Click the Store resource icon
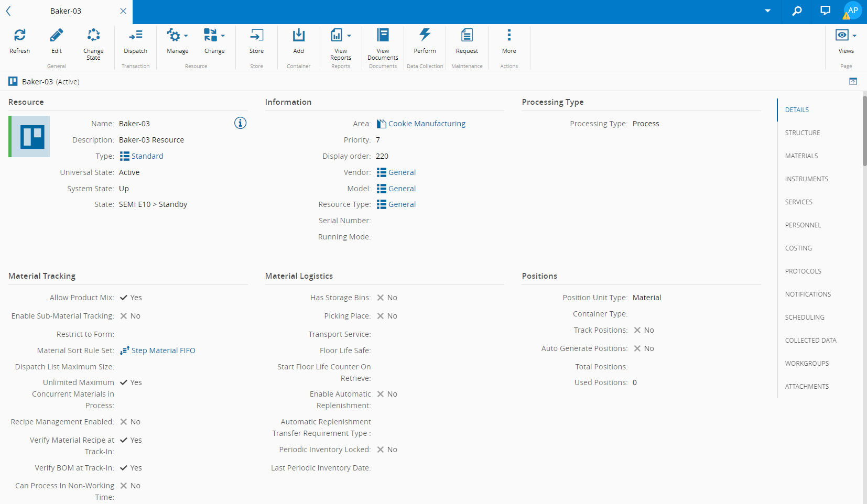 256,36
